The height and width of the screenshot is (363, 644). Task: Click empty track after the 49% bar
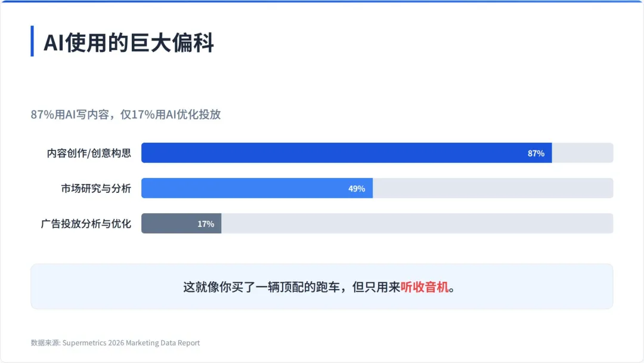pos(493,188)
